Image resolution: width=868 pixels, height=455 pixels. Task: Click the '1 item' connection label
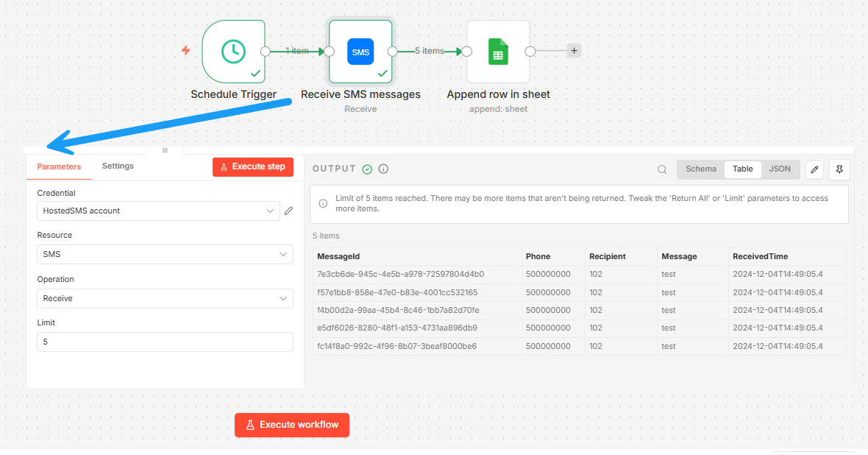tap(297, 51)
